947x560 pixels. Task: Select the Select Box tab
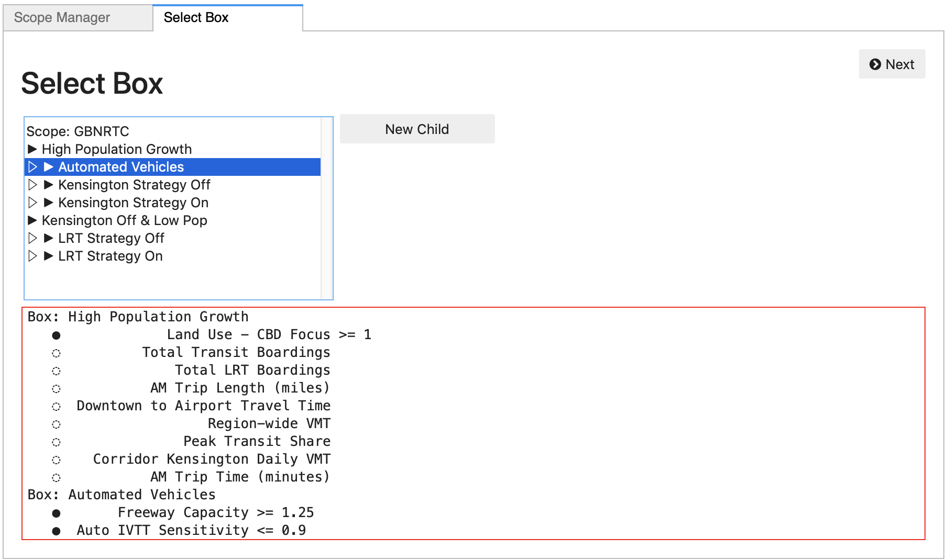click(196, 18)
